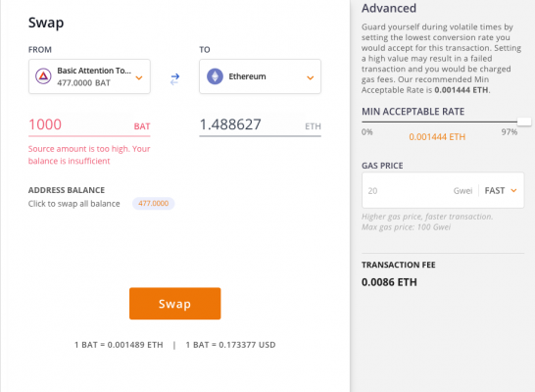Click the insufficient balance error message
The image size is (535, 392).
coord(89,155)
